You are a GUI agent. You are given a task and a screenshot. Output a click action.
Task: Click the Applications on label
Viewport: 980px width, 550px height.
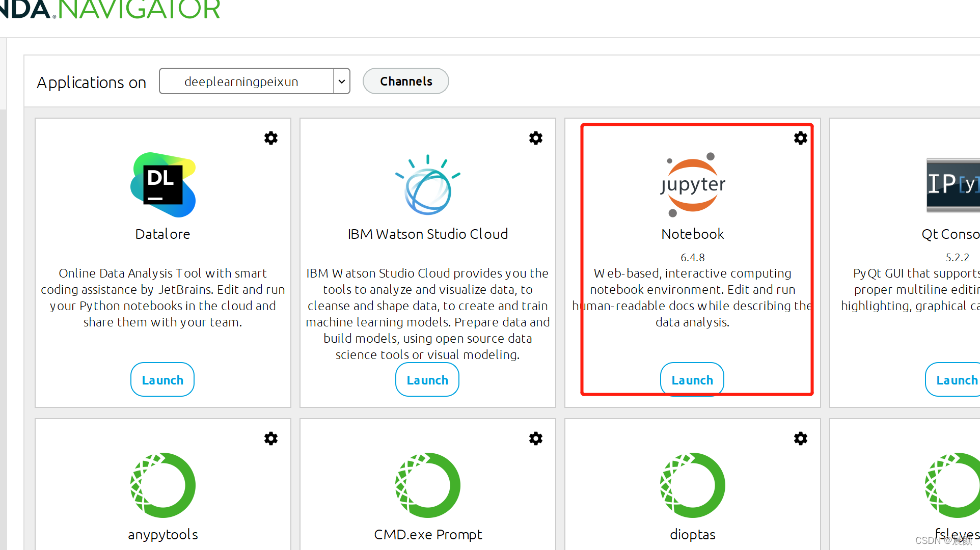[x=92, y=82]
